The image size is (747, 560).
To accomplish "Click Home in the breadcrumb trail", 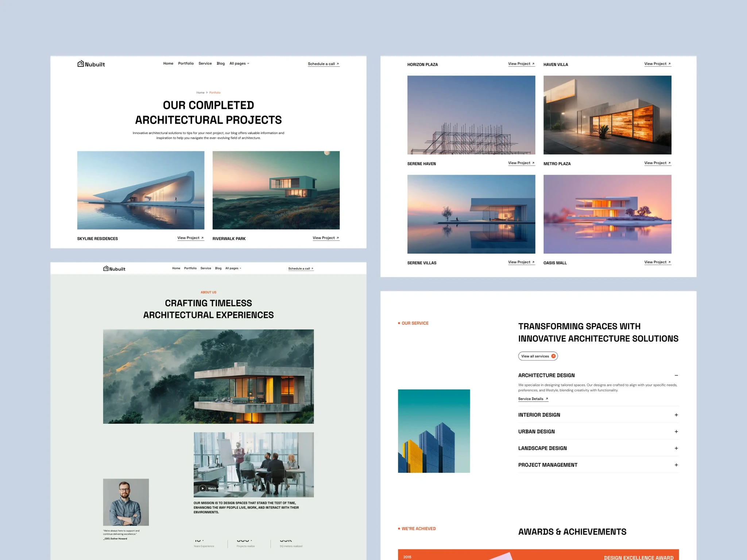I will point(200,92).
